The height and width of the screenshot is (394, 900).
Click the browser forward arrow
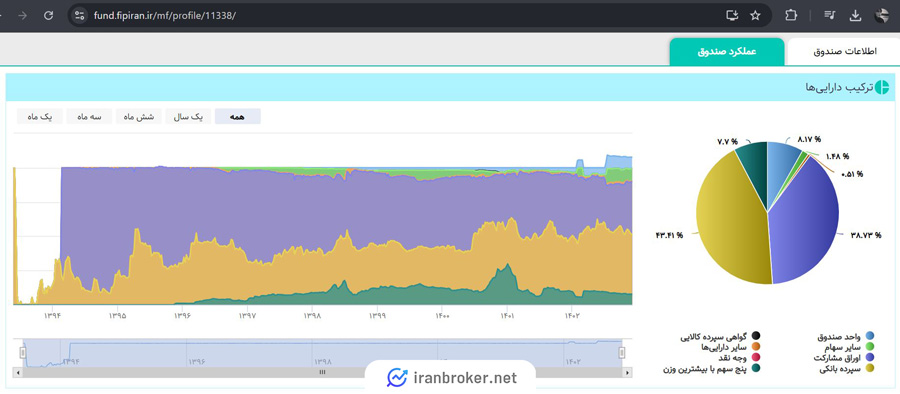click(x=23, y=16)
